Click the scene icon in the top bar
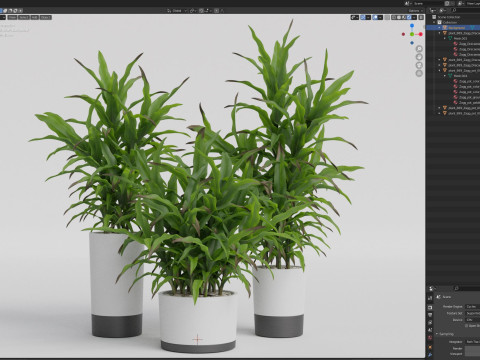 pyautogui.click(x=407, y=4)
